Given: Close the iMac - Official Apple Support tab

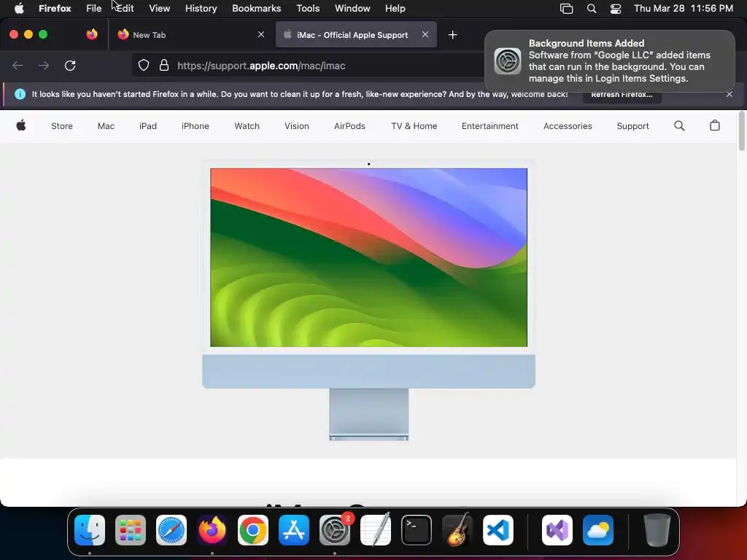Looking at the screenshot, I should [x=425, y=34].
